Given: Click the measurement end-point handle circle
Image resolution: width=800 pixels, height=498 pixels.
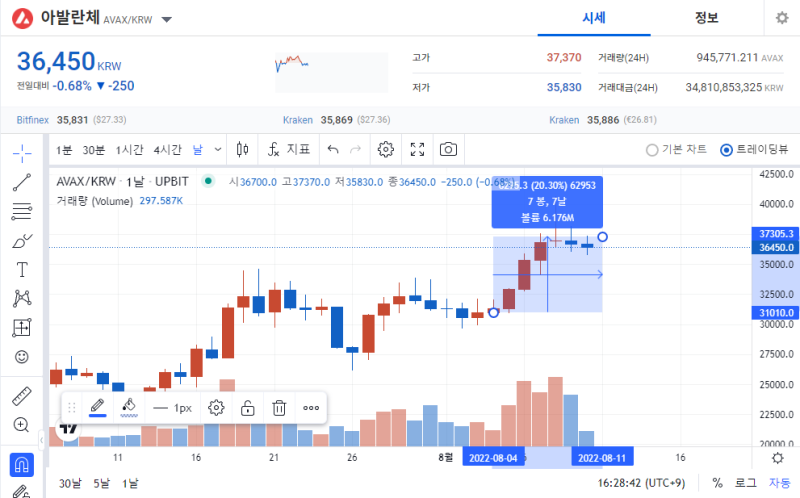Looking at the screenshot, I should tap(603, 237).
